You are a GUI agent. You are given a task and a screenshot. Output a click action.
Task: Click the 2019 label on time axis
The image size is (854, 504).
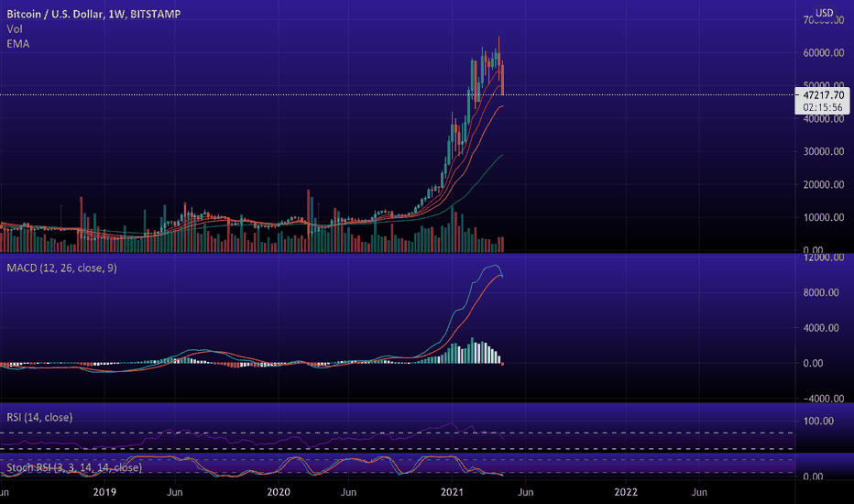click(x=104, y=492)
